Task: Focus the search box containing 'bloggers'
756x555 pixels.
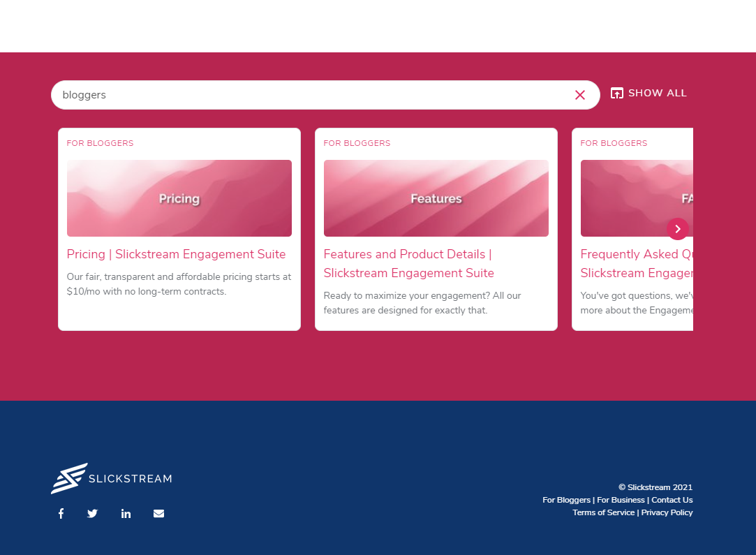Action: click(325, 95)
